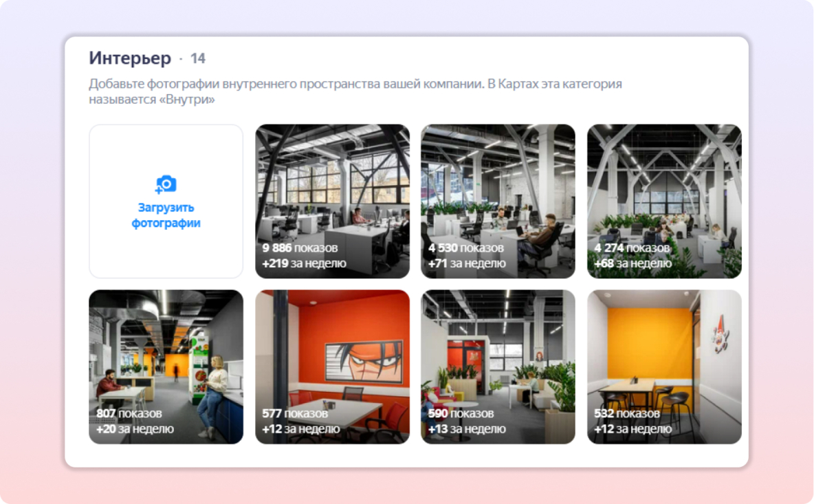Select the +68 за неделю stat
The width and height of the screenshot is (814, 504).
point(632,263)
